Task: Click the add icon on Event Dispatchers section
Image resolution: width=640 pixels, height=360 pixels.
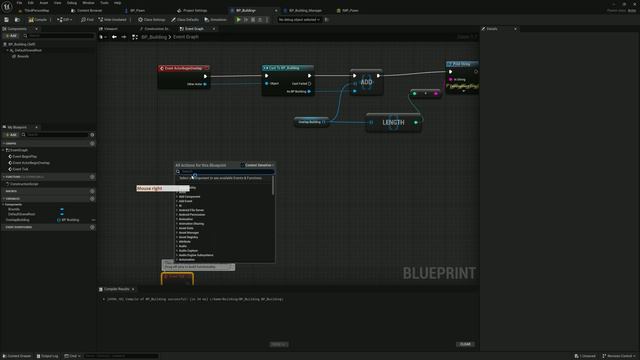Action: tap(92, 227)
